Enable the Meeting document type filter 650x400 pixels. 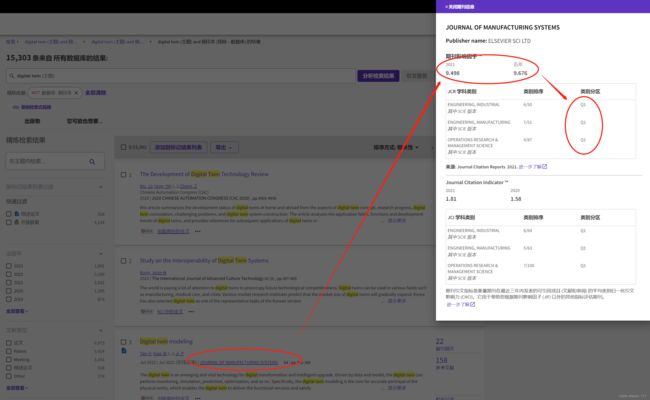pos(9,359)
